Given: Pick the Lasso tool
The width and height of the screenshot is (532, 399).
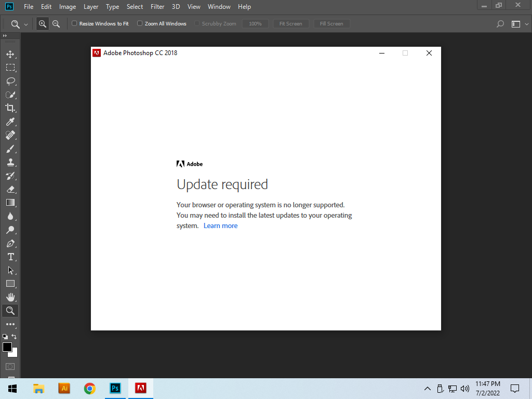Looking at the screenshot, I should pyautogui.click(x=10, y=81).
